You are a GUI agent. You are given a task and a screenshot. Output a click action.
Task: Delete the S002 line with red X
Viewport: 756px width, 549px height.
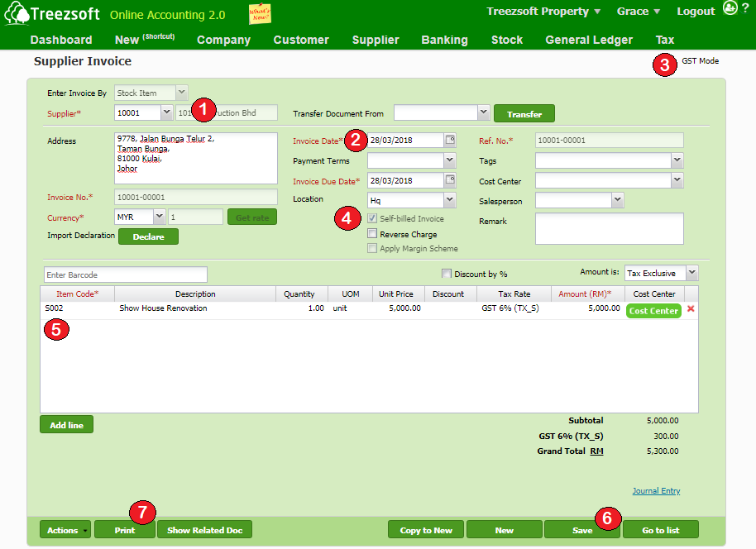[x=691, y=309]
